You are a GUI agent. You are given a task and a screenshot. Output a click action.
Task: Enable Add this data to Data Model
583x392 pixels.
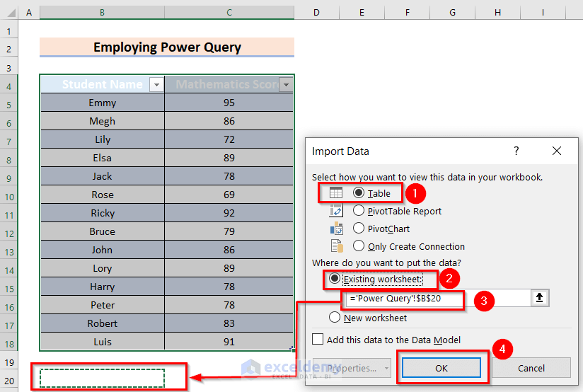(318, 340)
